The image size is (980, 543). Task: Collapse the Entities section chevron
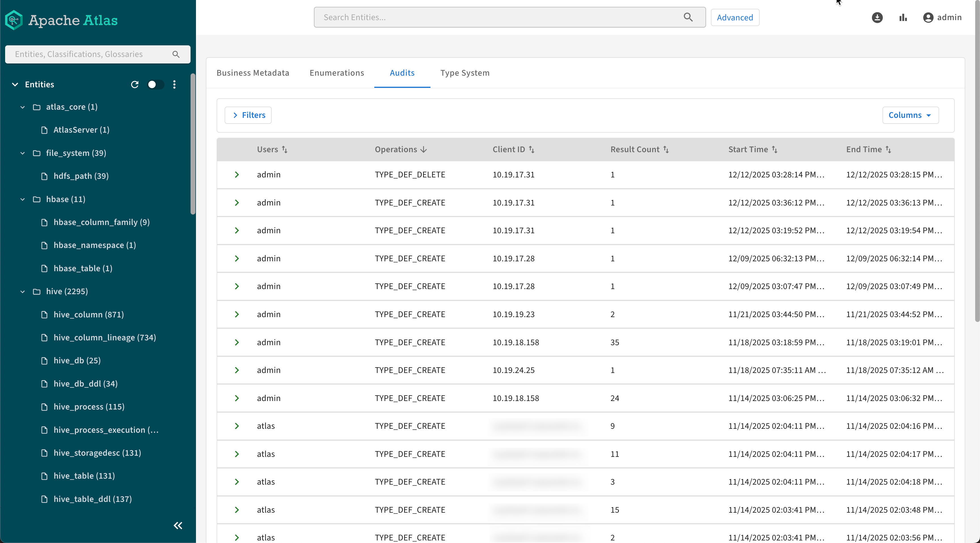point(15,84)
